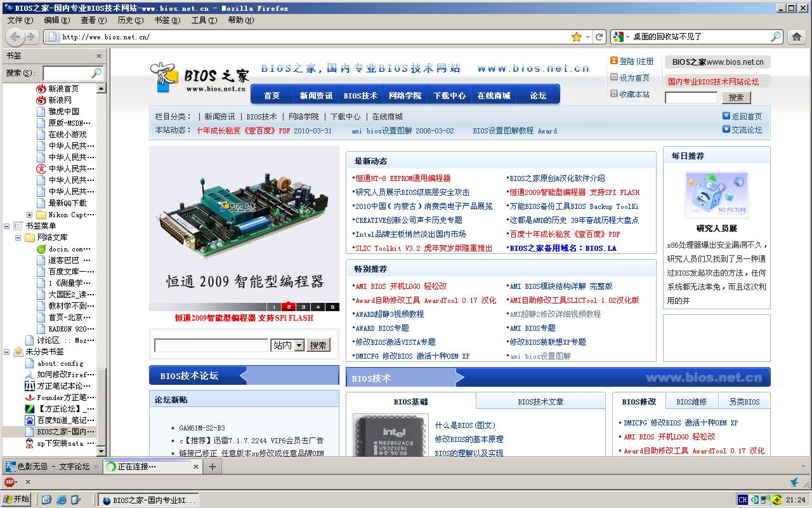The height and width of the screenshot is (508, 812).
Task: Focus the bookmarks sidebar search field
Action: click(67, 73)
